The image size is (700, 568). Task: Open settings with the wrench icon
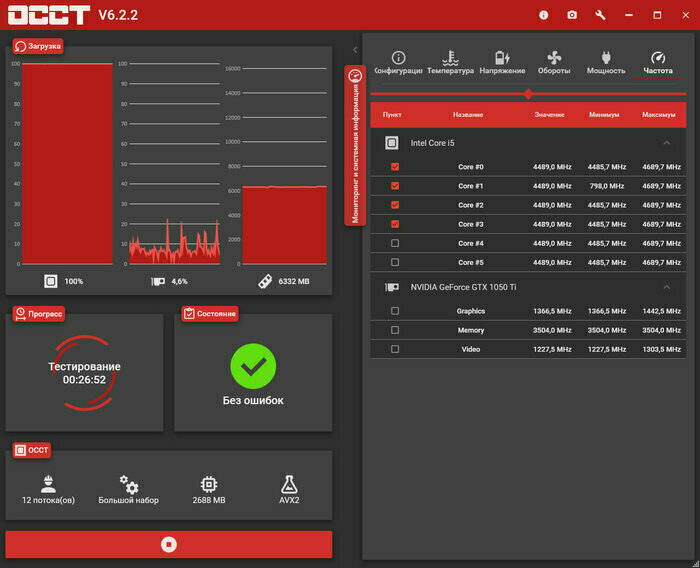click(x=600, y=15)
